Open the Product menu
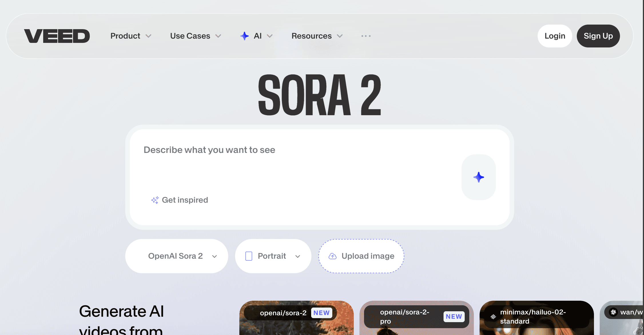This screenshot has width=644, height=335. 131,36
